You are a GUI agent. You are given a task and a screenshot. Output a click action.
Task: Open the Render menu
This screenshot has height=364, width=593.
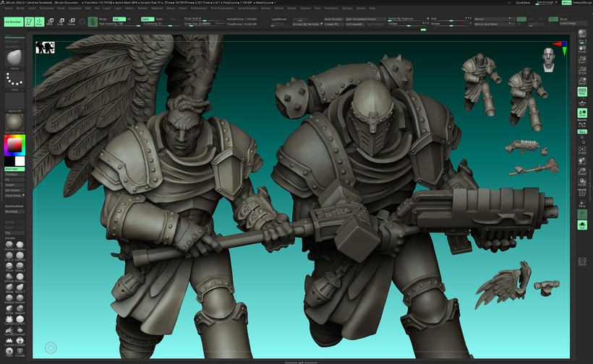click(266, 8)
